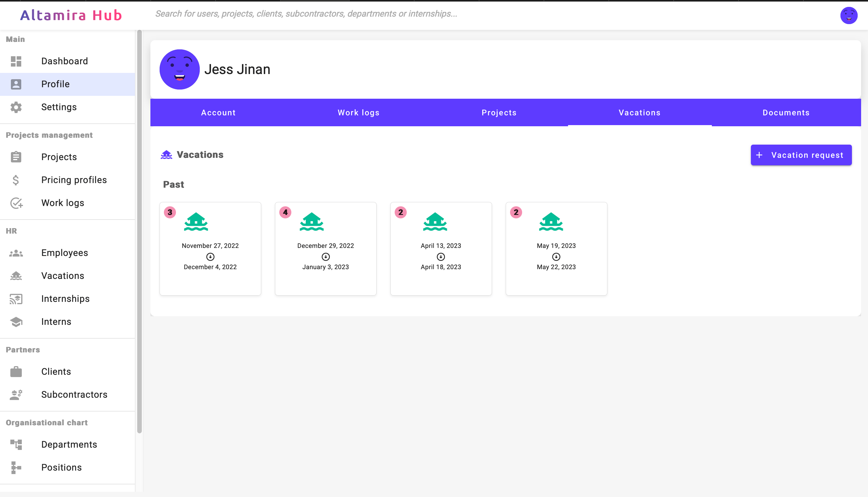Click the Clients briefcase icon
This screenshot has height=497, width=868.
pos(16,371)
